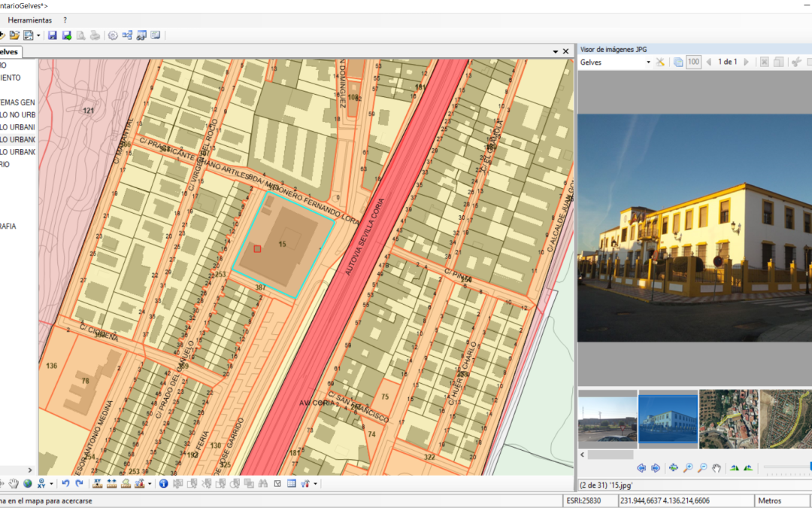
Task: Select the aerial town map thumbnail
Action: (729, 418)
